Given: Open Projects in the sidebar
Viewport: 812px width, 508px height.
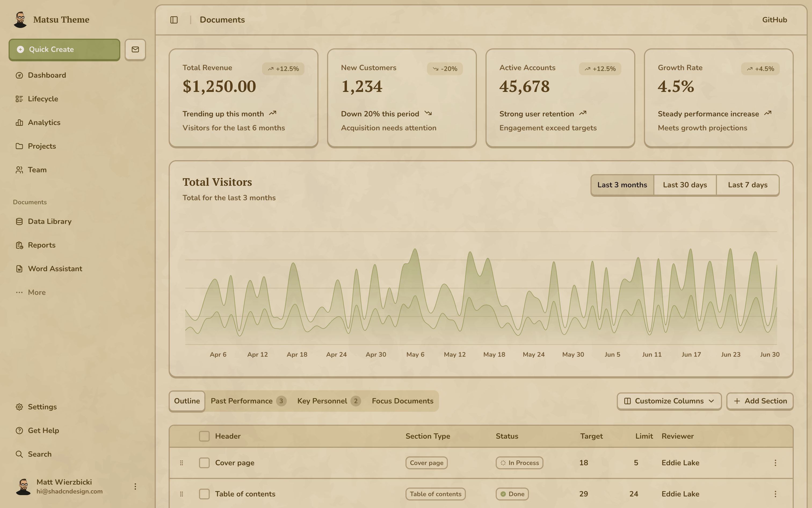Looking at the screenshot, I should coord(77,146).
